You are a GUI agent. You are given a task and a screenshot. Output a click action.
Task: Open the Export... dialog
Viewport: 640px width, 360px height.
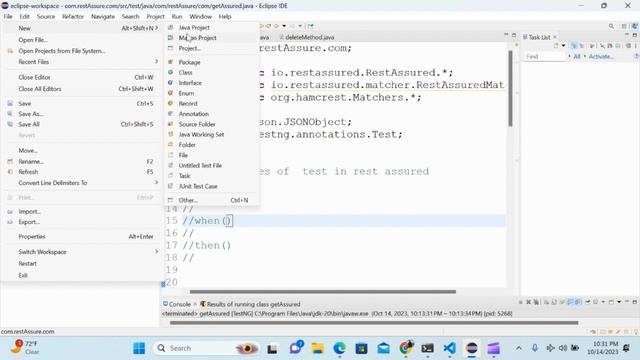pyautogui.click(x=29, y=222)
